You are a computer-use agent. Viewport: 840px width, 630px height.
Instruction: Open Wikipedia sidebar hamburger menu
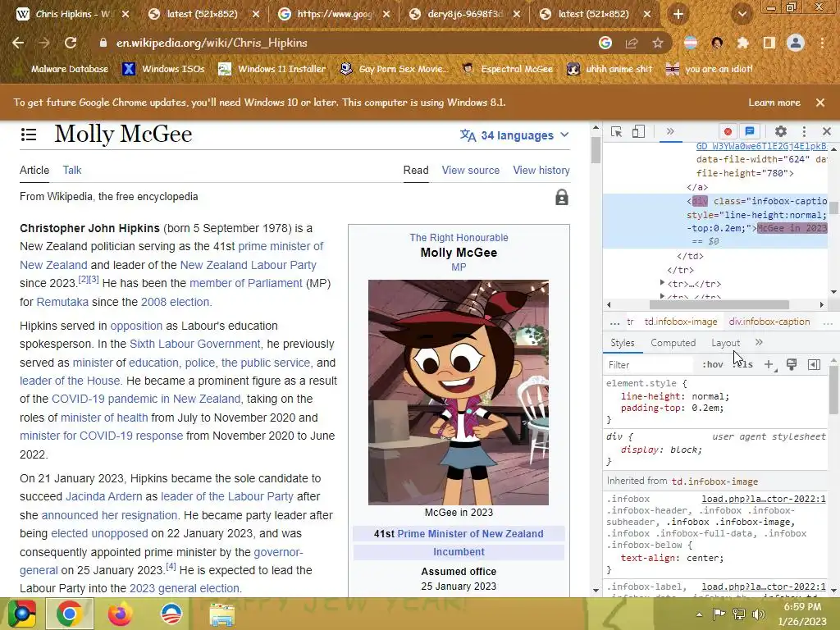(x=29, y=135)
